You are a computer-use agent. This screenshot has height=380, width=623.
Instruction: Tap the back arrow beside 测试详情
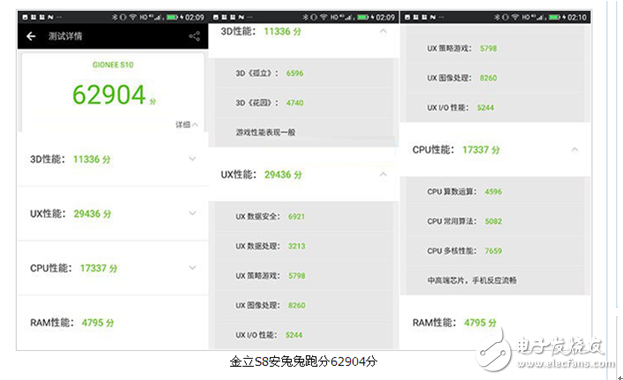click(31, 36)
